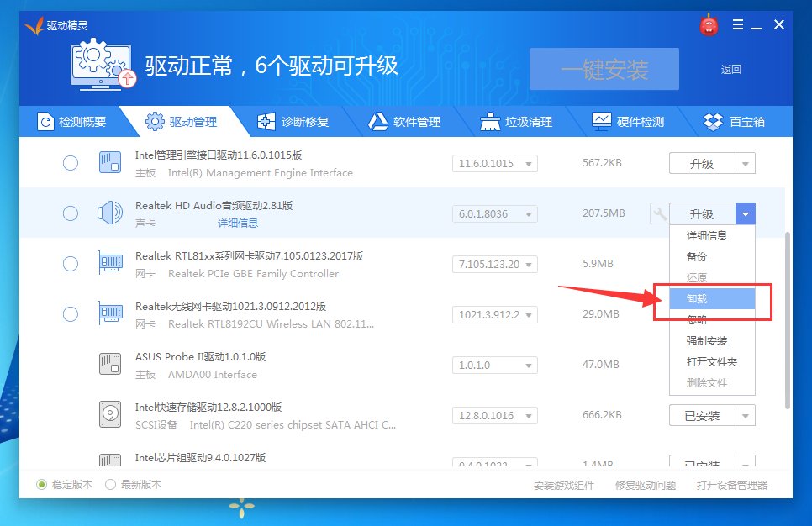Click the disk icon for Intel快速存储驱动

pyautogui.click(x=110, y=414)
